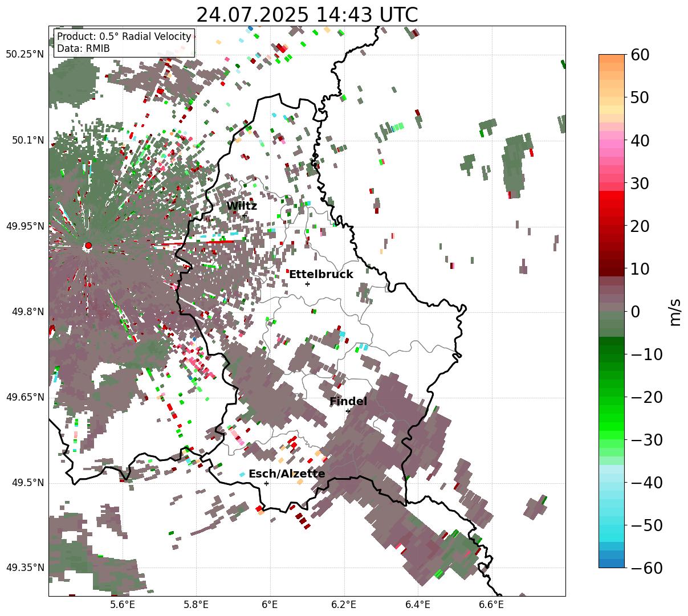
Task: Click the Product: 0.5° Radial Velocity text
Action: click(124, 37)
